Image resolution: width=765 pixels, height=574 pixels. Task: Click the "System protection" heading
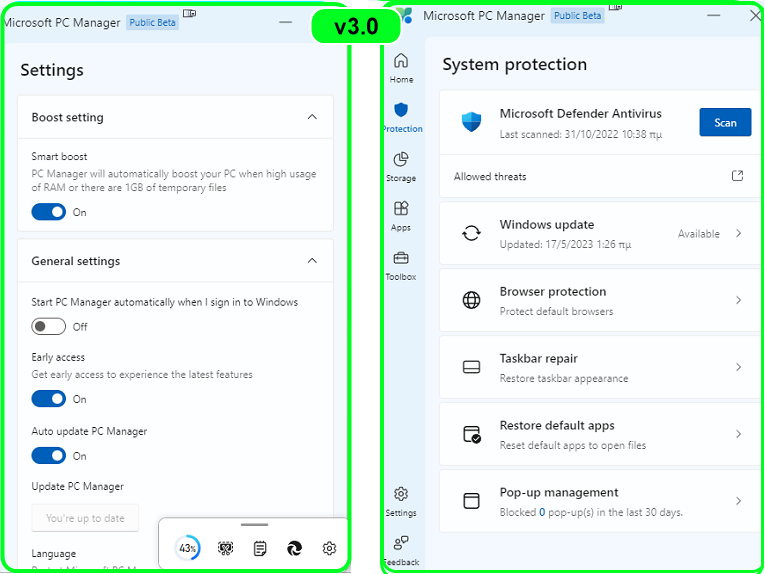515,64
